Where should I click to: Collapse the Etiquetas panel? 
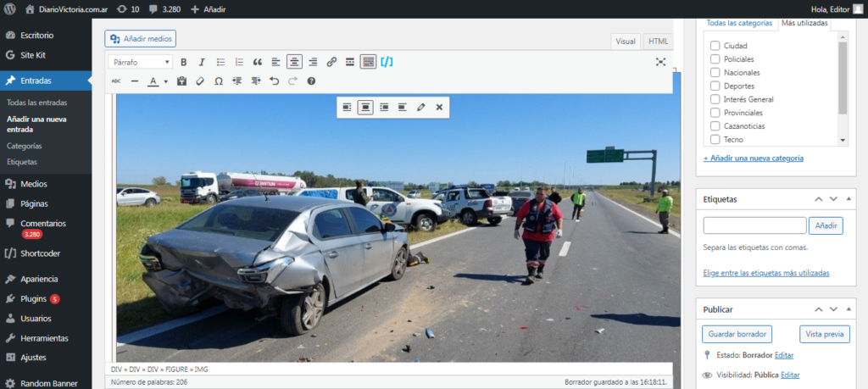pyautogui.click(x=819, y=198)
